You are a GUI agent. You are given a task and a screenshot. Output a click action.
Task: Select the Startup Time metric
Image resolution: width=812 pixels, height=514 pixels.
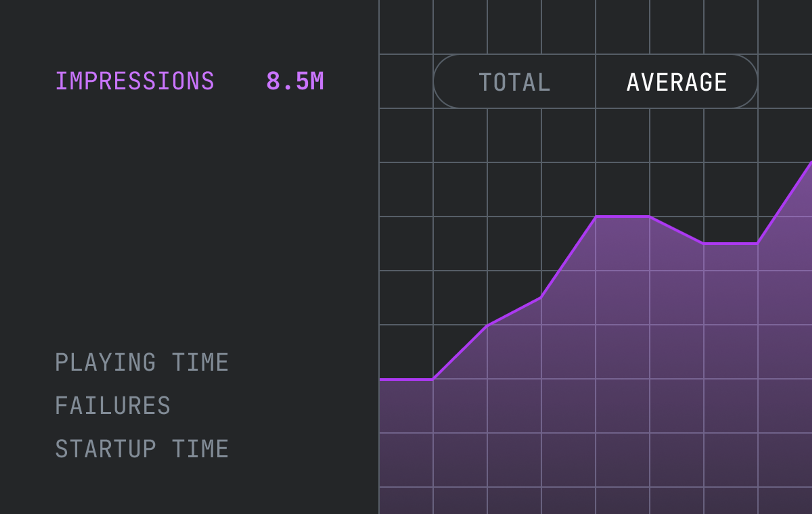(x=142, y=449)
